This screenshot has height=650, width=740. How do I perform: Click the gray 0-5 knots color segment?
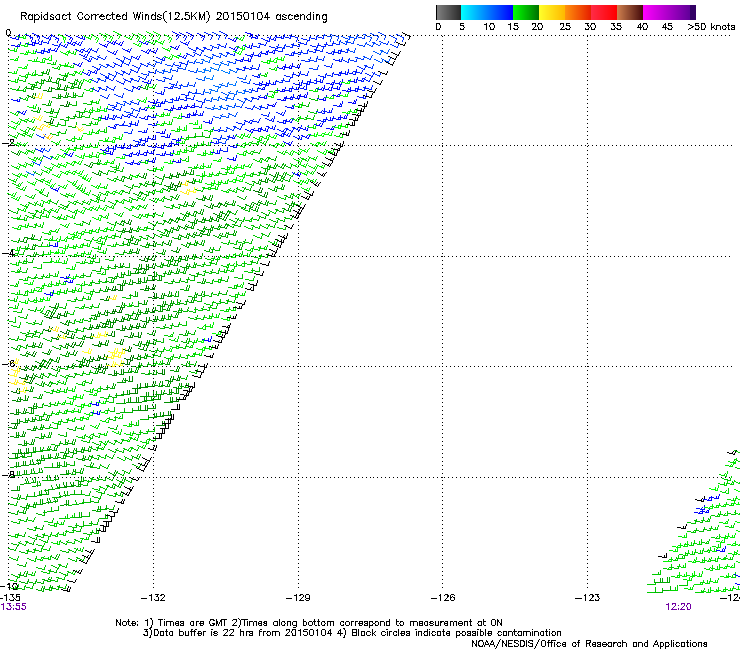pyautogui.click(x=449, y=12)
